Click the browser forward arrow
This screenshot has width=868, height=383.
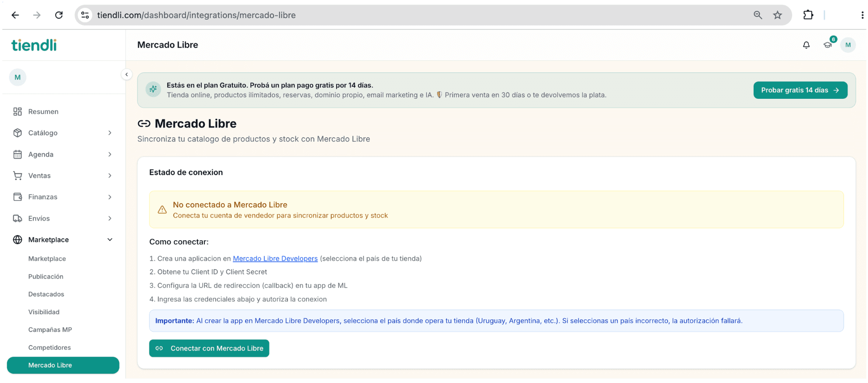(x=37, y=15)
